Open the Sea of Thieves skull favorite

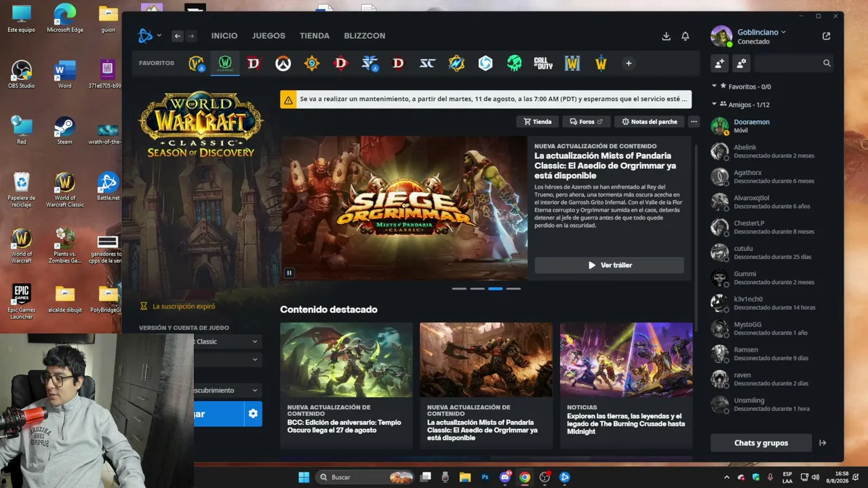click(x=514, y=64)
